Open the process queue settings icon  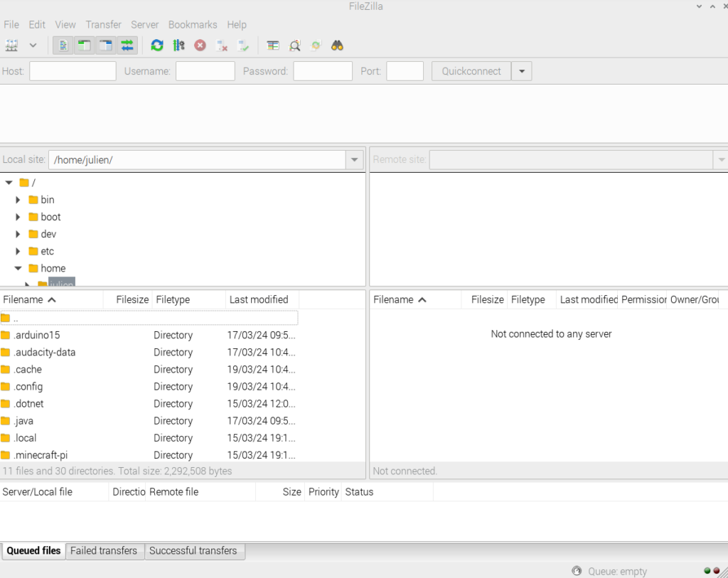(178, 46)
